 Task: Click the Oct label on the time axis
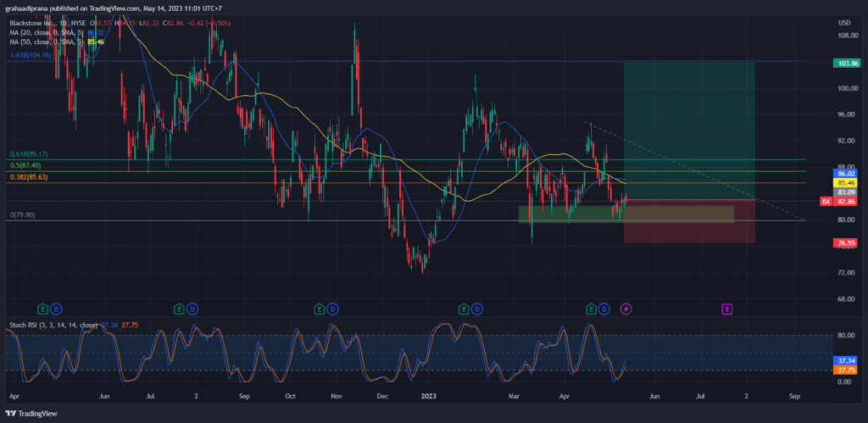point(290,397)
